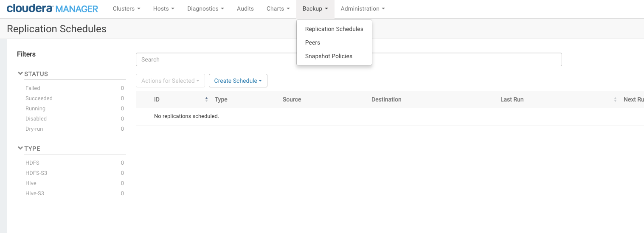Collapse the STATUS filter chevron
This screenshot has width=644, height=233.
point(20,73)
